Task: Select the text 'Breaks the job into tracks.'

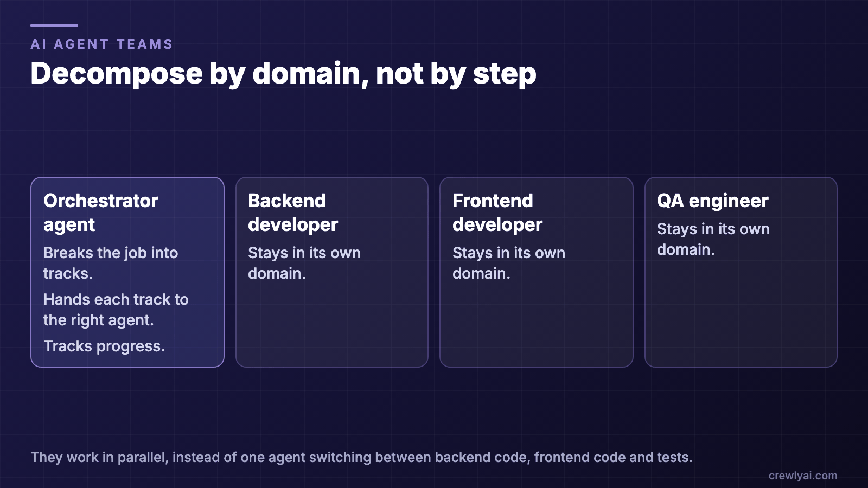Action: pos(111,263)
